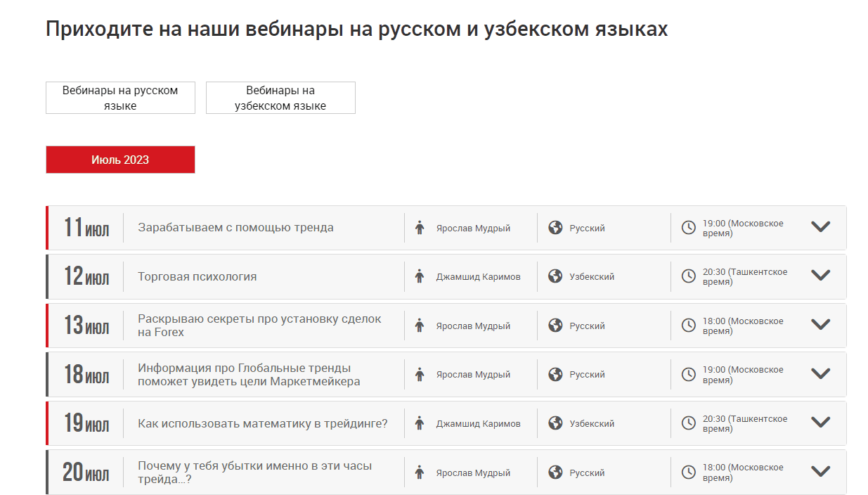The height and width of the screenshot is (495, 868).
Task: Click 18:00 Московское время in 13 июл row
Action: pyautogui.click(x=743, y=326)
